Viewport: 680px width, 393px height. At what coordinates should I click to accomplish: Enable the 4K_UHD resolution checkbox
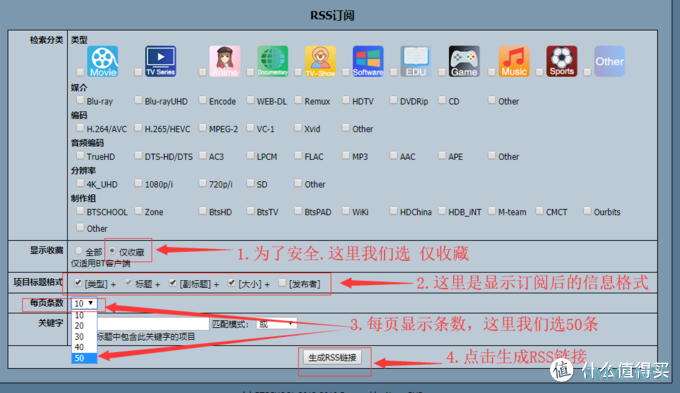[x=80, y=183]
